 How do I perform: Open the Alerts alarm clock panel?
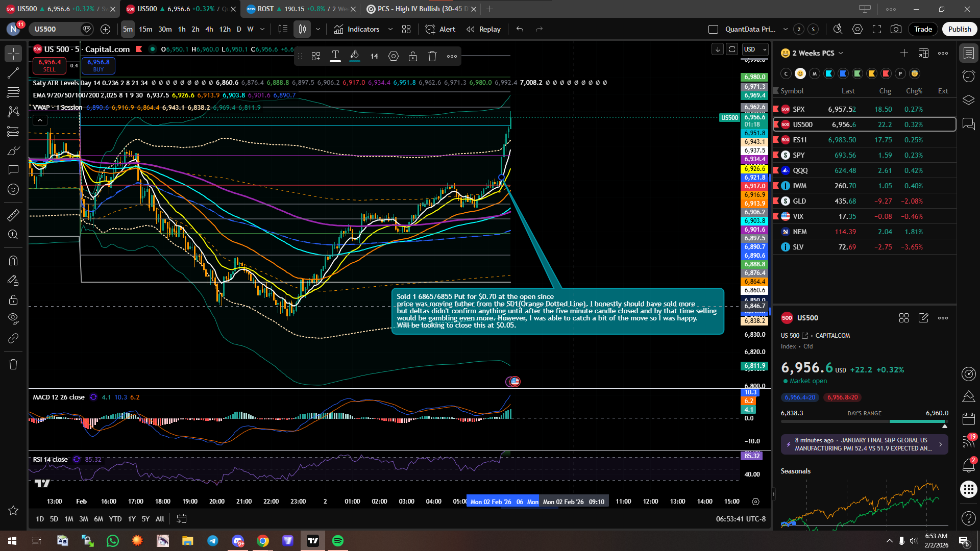tap(968, 77)
